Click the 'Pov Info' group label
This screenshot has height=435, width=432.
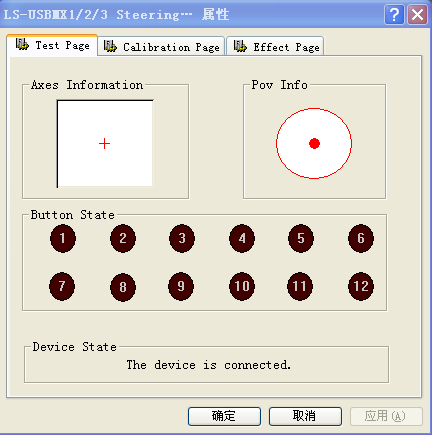(279, 85)
